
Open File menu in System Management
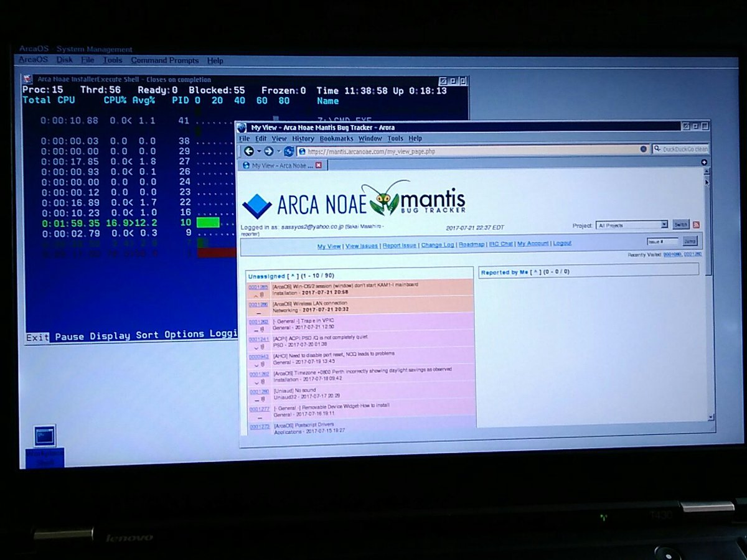[x=88, y=60]
